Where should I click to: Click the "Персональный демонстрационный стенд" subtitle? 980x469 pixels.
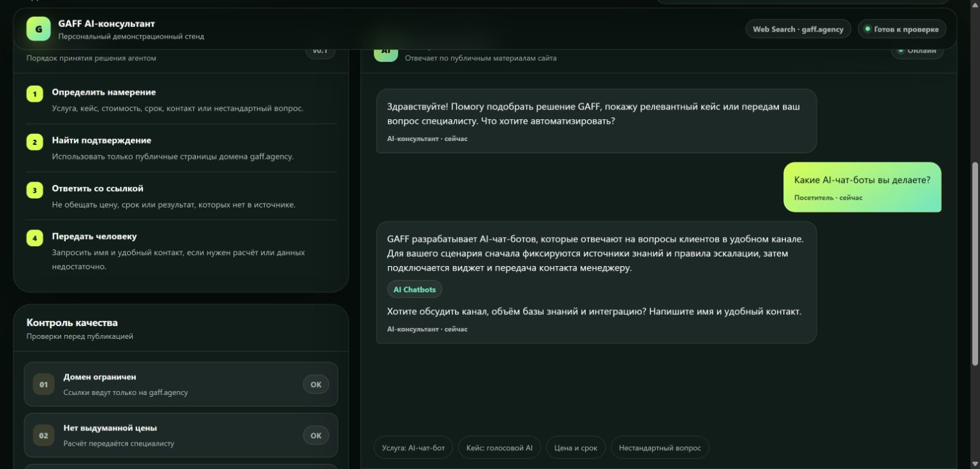[131, 37]
